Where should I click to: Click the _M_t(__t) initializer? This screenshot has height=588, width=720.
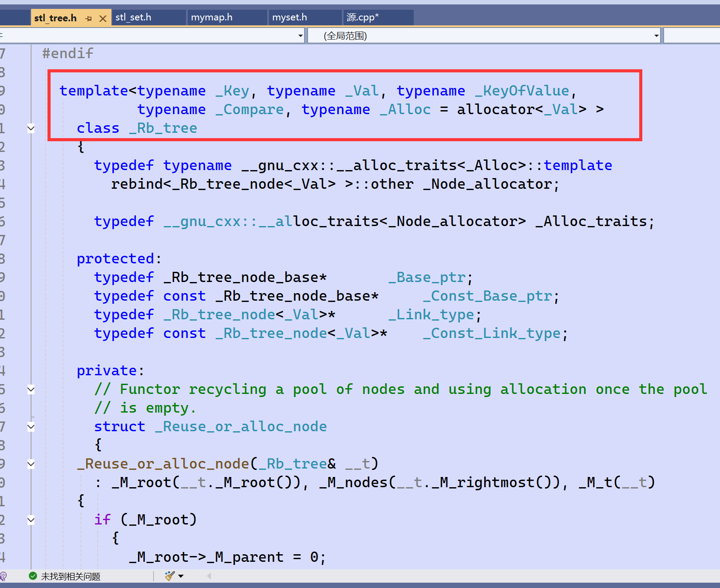(617, 482)
